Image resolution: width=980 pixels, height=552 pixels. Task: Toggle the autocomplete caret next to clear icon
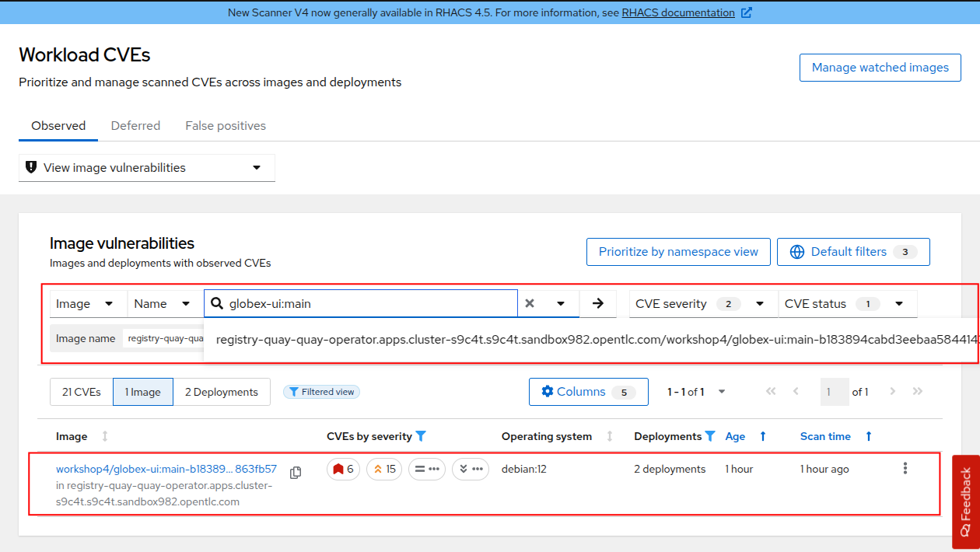pos(561,304)
